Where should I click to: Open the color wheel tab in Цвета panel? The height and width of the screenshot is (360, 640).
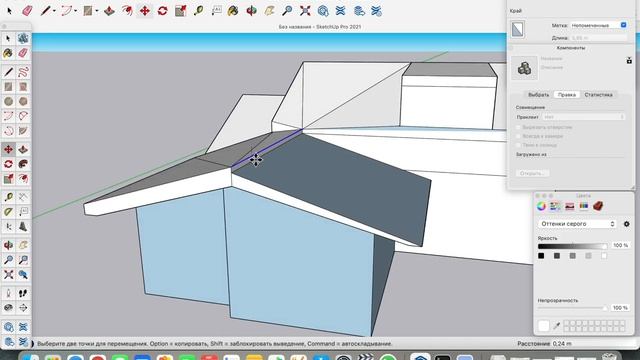pyautogui.click(x=541, y=206)
